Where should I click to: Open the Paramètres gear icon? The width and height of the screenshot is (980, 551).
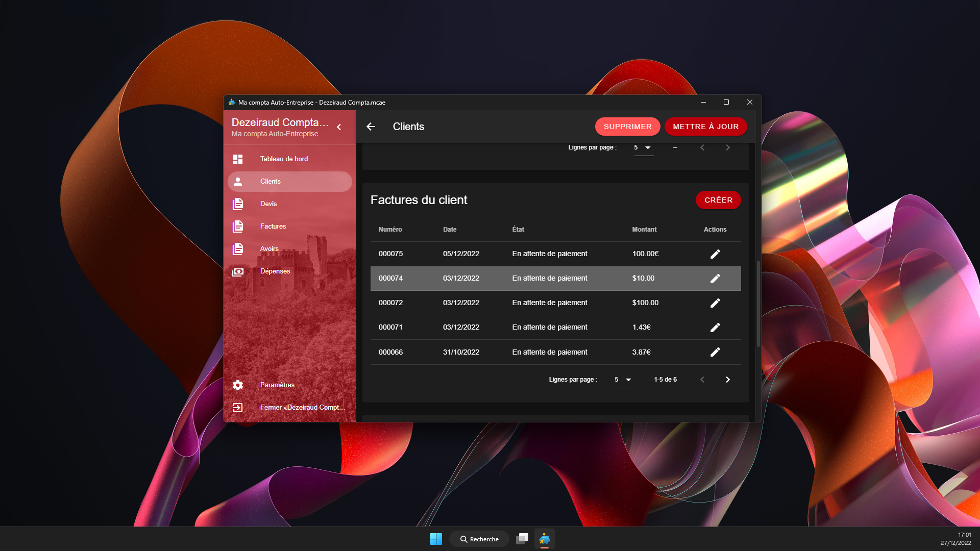point(238,385)
